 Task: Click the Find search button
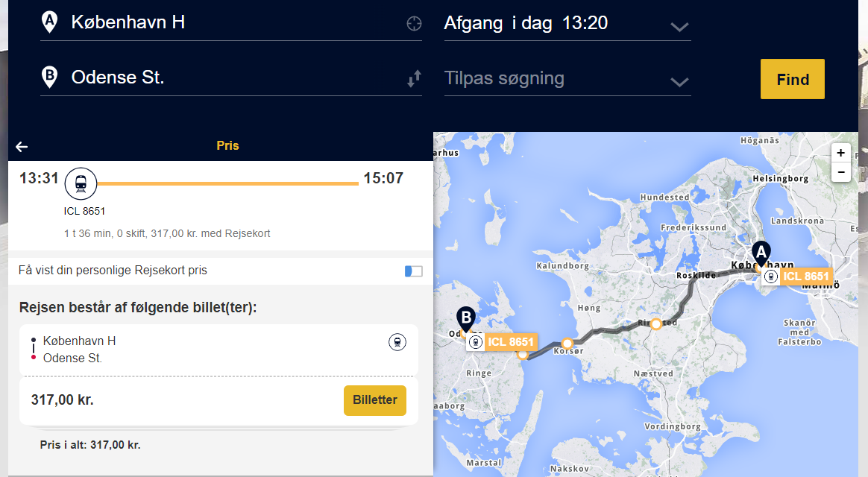pyautogui.click(x=792, y=79)
